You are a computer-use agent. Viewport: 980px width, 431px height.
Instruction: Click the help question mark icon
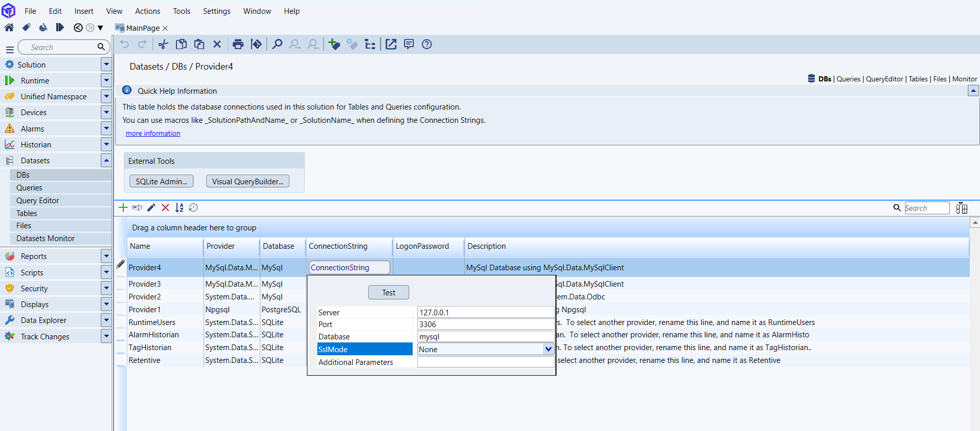coord(427,44)
